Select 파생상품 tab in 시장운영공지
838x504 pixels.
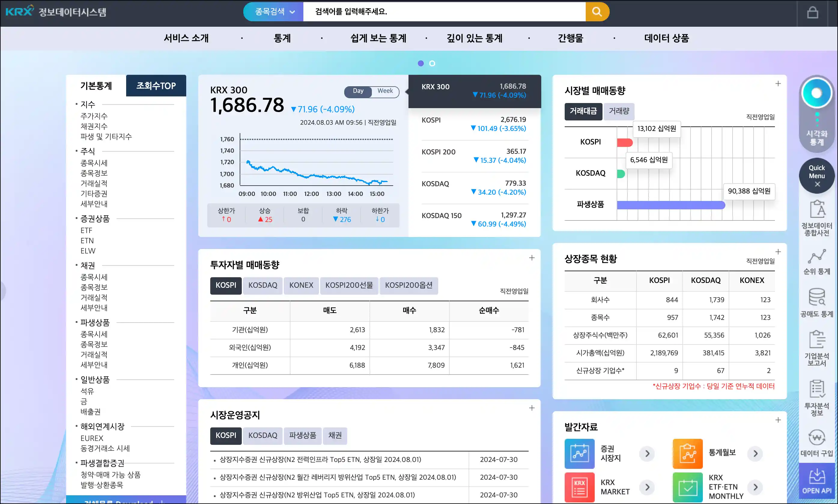click(302, 436)
